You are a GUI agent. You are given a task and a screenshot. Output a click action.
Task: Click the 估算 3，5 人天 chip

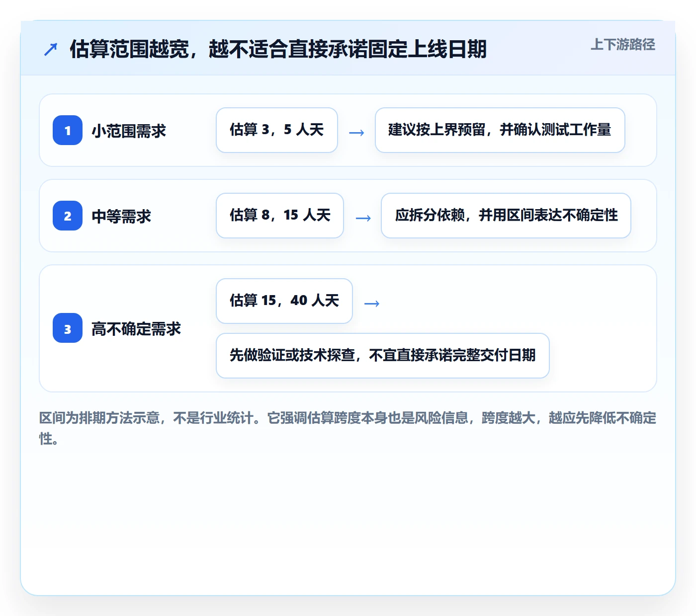pos(277,130)
